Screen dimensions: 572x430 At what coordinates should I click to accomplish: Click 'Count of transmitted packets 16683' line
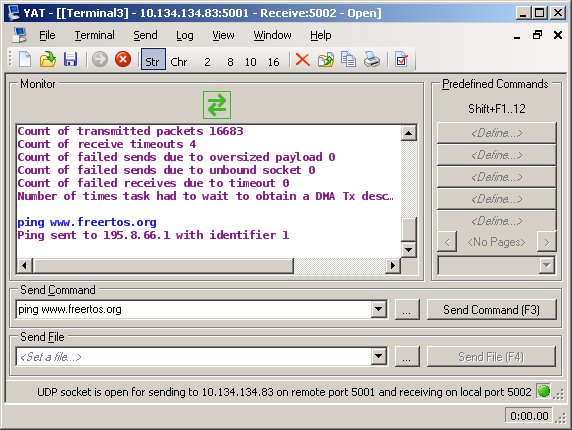pos(130,131)
